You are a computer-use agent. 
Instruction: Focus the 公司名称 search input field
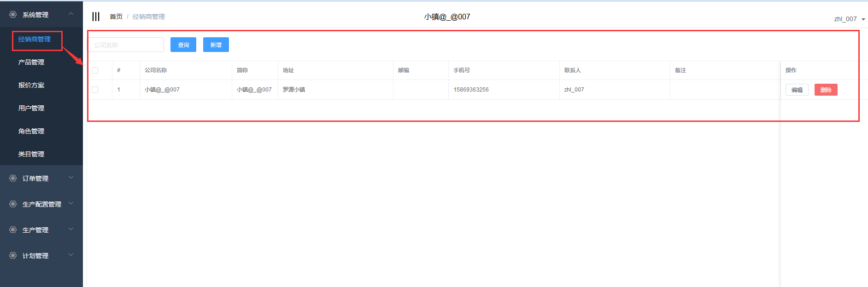126,45
